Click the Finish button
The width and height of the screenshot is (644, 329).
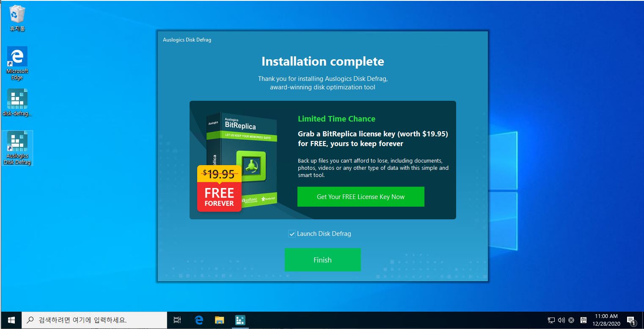click(322, 260)
